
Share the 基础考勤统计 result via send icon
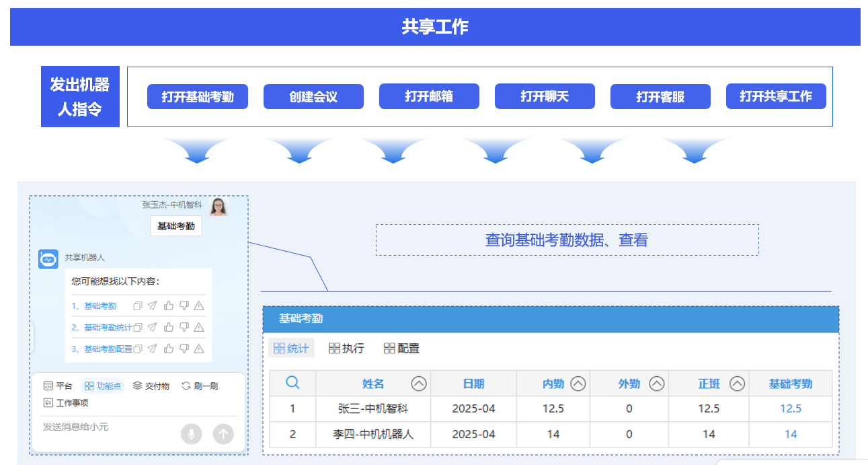pyautogui.click(x=153, y=328)
